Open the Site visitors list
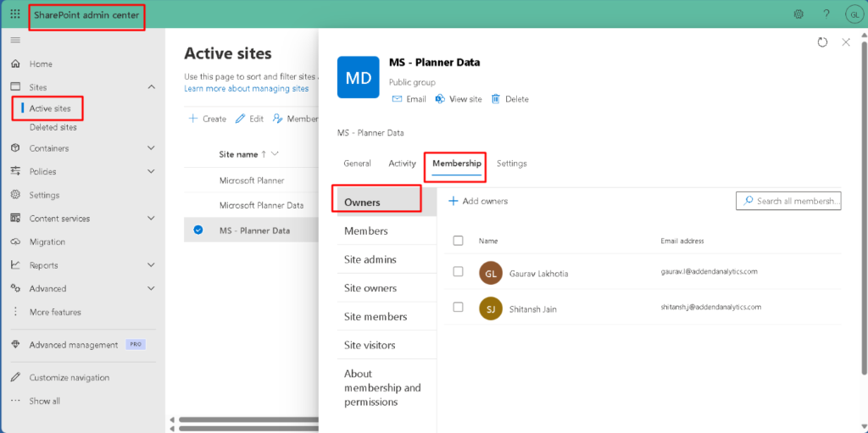The width and height of the screenshot is (868, 433). click(387, 346)
